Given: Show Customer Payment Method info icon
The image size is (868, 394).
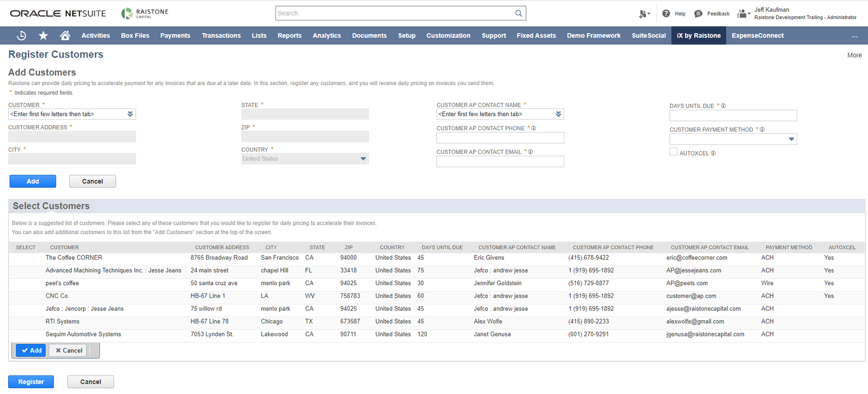Looking at the screenshot, I should coord(762,130).
